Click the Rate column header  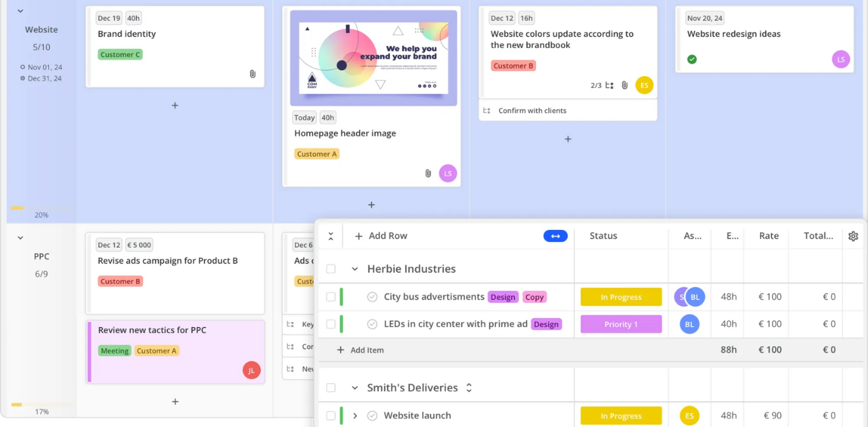[x=768, y=236]
